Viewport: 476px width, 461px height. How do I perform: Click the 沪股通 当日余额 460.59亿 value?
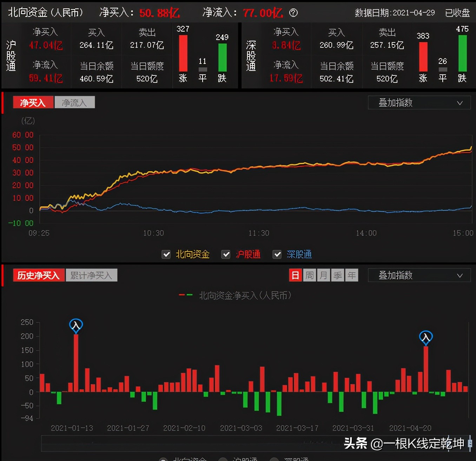tap(97, 79)
